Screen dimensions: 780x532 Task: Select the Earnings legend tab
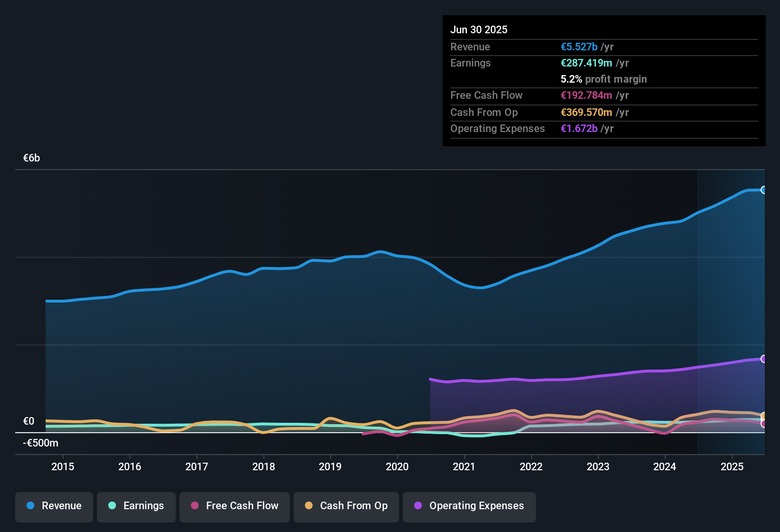point(136,506)
